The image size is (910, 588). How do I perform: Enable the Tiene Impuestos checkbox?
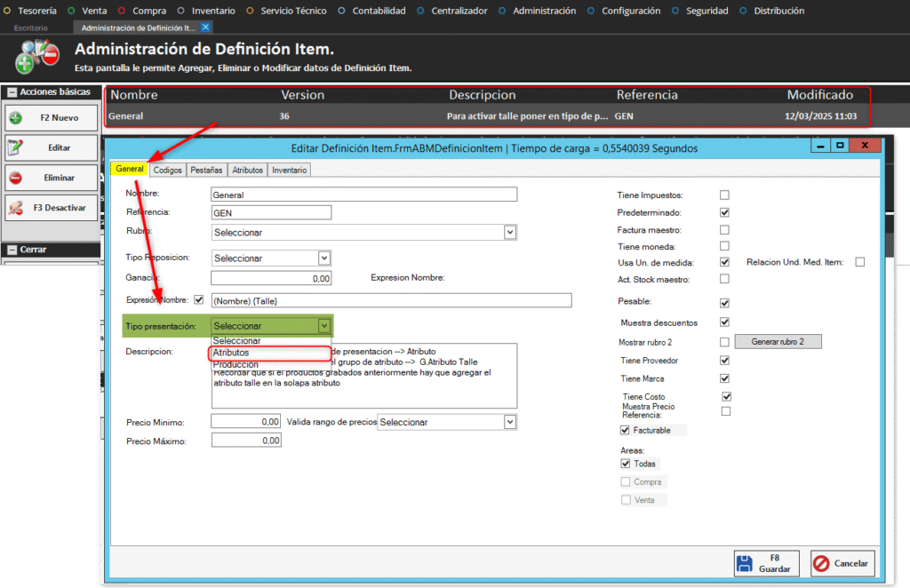click(x=724, y=195)
